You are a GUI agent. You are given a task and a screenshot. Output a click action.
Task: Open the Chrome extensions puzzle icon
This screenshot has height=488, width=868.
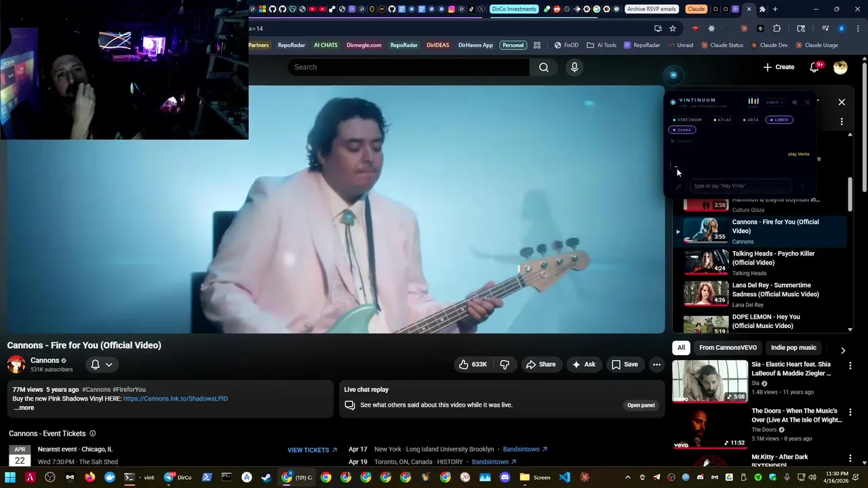click(x=777, y=28)
